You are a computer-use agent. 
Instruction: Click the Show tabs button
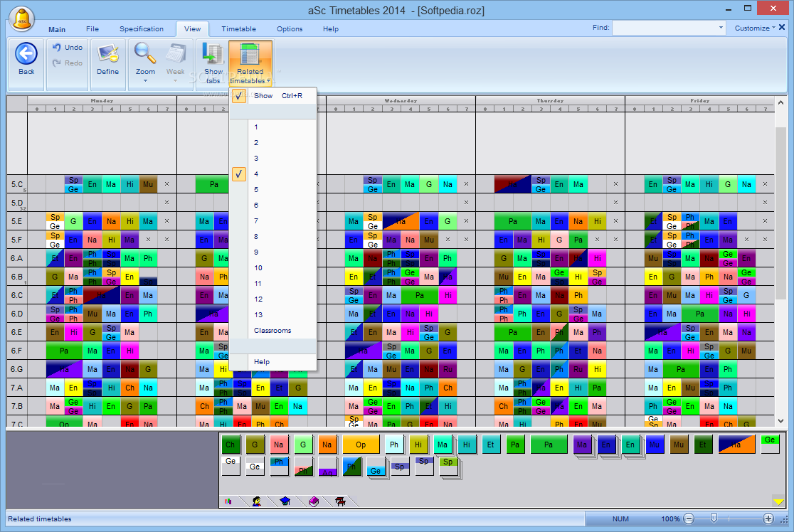pyautogui.click(x=213, y=63)
